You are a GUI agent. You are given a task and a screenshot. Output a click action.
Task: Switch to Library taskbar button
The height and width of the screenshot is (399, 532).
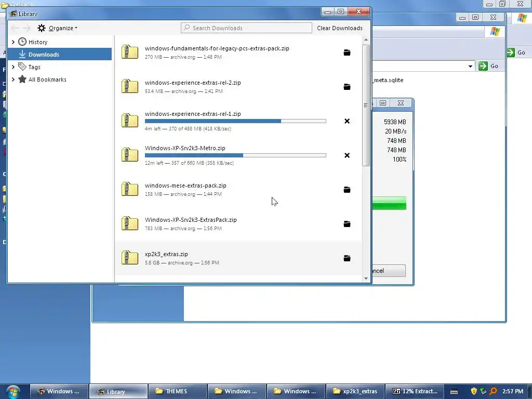(118, 392)
